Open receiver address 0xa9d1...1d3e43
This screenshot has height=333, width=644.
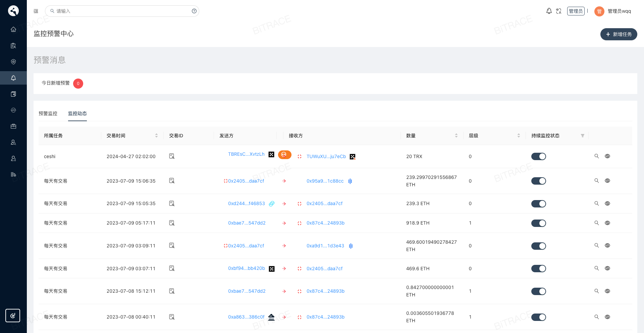325,246
